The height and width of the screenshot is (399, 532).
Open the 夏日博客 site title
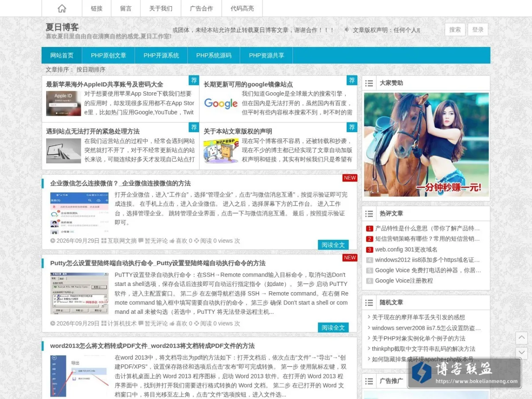62,27
